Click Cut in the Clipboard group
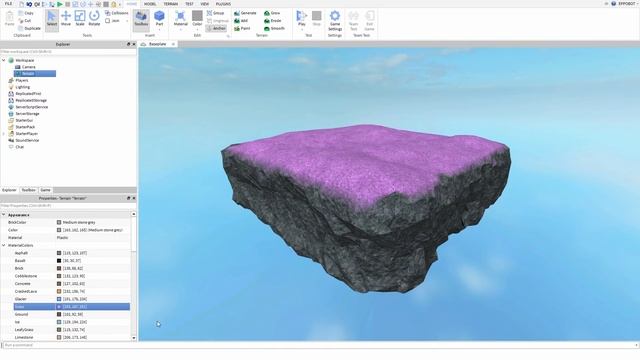The height and width of the screenshot is (360, 640). pos(25,20)
